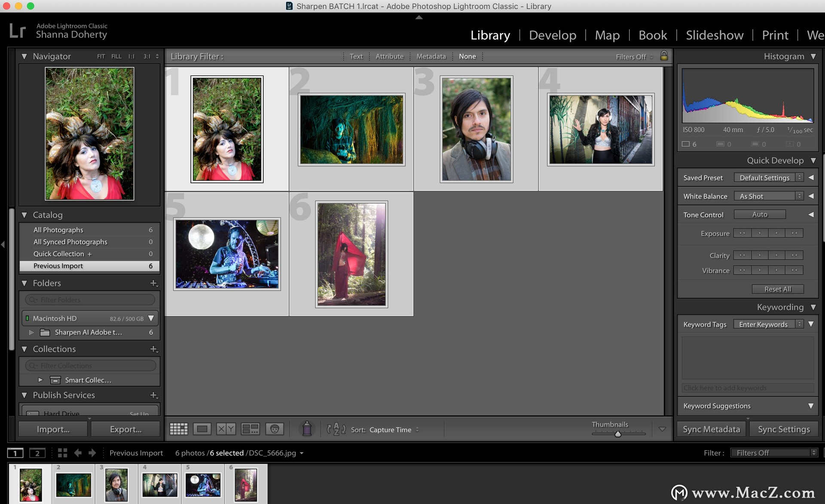Viewport: 825px width, 504px height.
Task: Click the Grid view icon
Action: [178, 428]
